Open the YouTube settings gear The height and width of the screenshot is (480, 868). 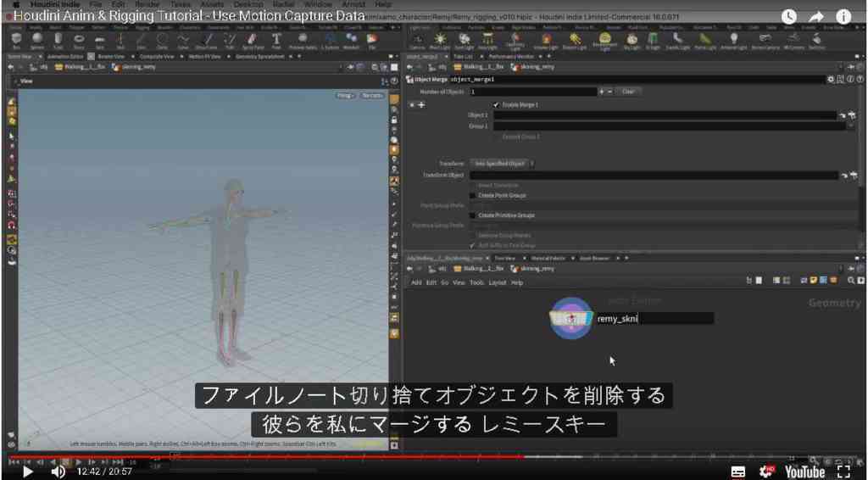[x=766, y=472]
